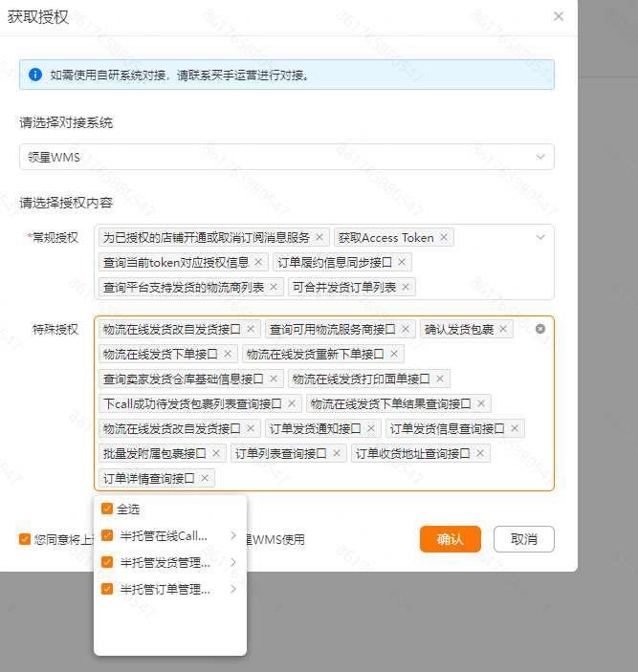
Task: Expand the 半托管在线Call submenu arrow
Action: [232, 535]
